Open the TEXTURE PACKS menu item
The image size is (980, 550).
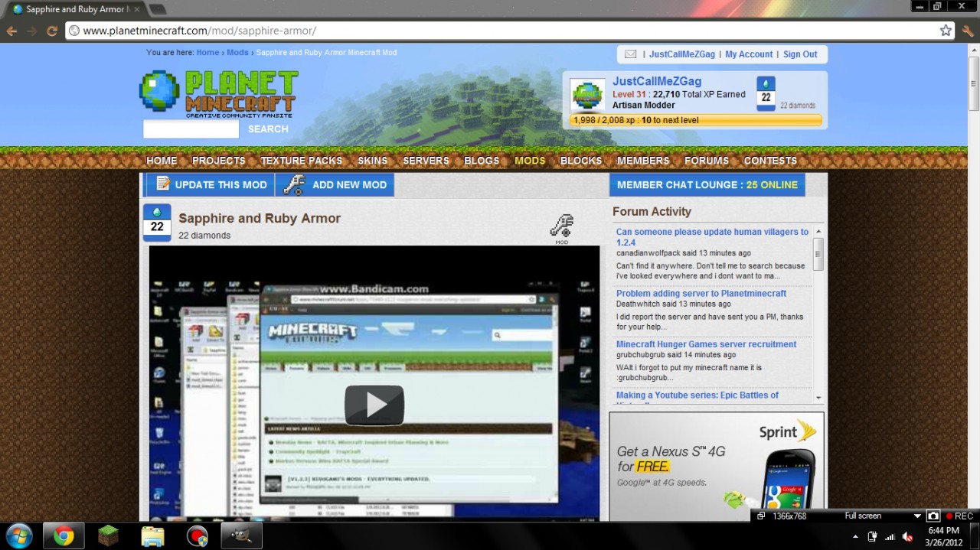point(302,161)
